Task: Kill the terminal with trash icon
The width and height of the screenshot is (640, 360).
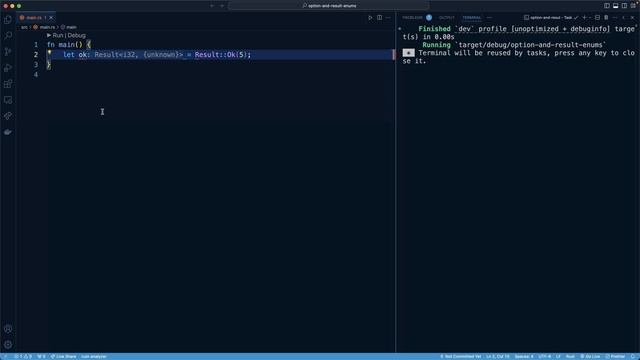Action: (x=606, y=18)
